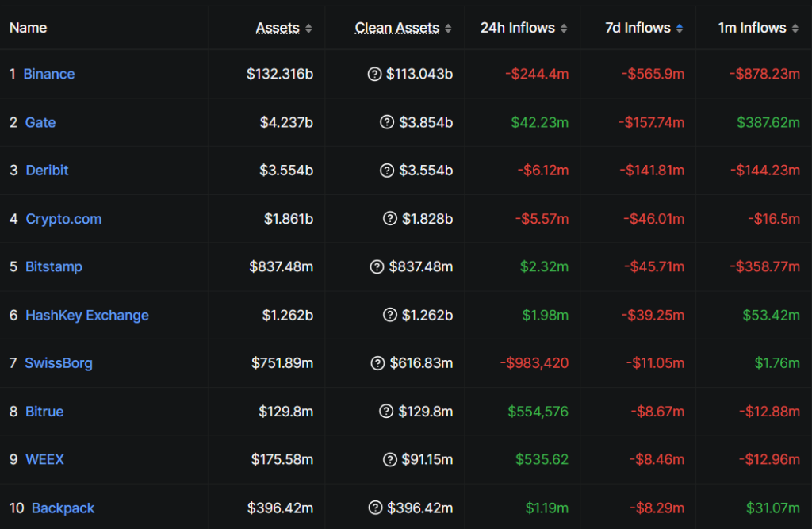Select Gate 1m inflow $387.62m
Image resolution: width=812 pixels, height=529 pixels.
coord(768,122)
